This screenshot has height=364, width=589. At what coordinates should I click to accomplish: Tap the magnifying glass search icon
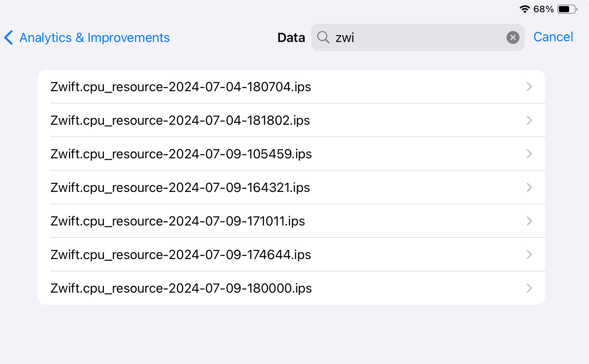click(323, 37)
